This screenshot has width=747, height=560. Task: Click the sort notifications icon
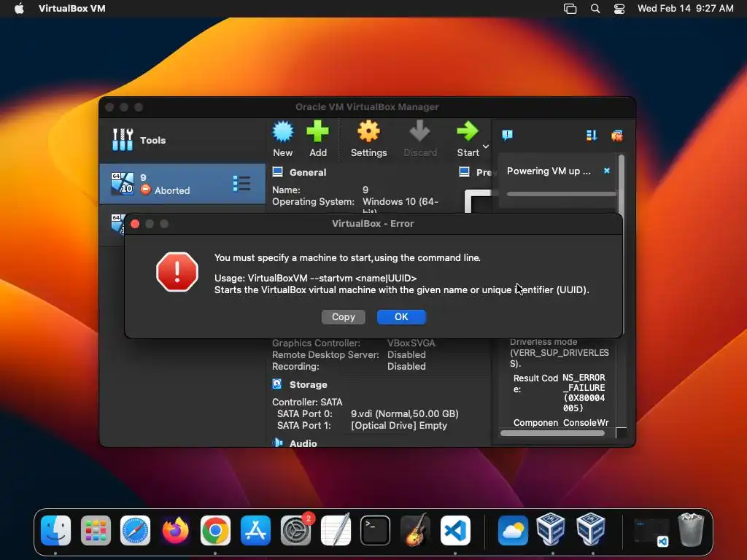point(592,136)
